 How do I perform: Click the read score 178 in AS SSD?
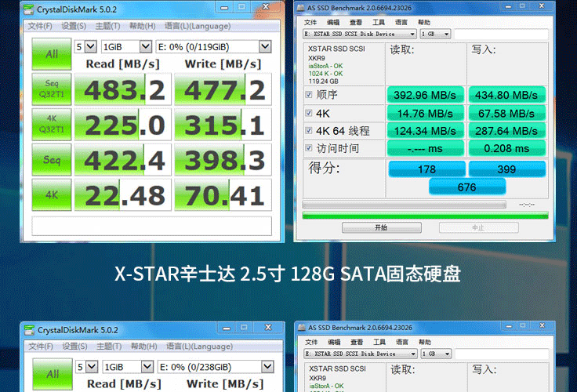[426, 169]
